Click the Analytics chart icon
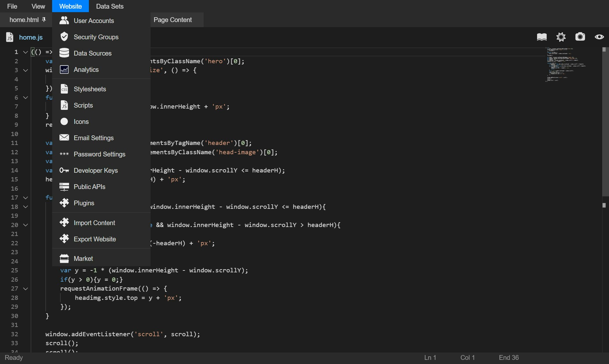This screenshot has height=364, width=609. pyautogui.click(x=64, y=69)
